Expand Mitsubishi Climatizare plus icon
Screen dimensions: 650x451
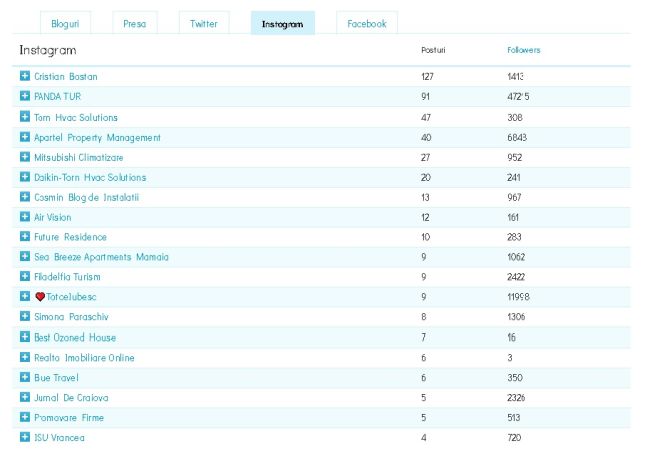click(25, 157)
